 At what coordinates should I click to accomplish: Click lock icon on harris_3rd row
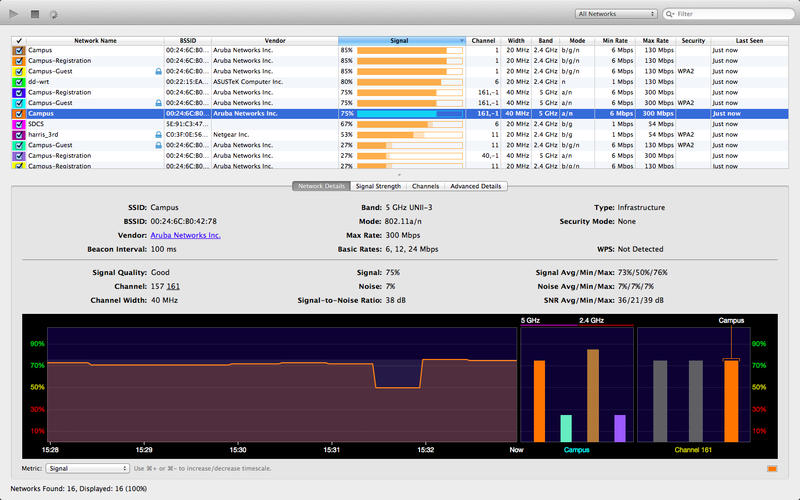[x=158, y=134]
